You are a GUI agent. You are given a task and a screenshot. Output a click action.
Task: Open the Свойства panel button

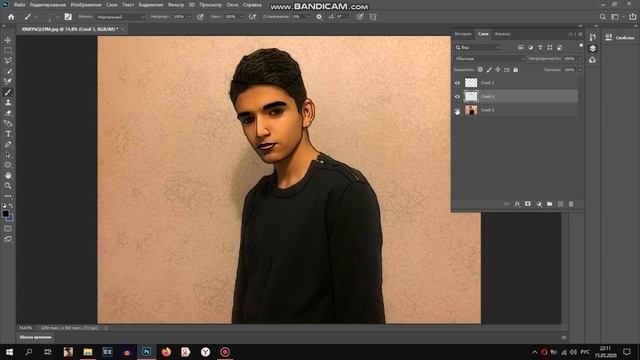click(620, 38)
